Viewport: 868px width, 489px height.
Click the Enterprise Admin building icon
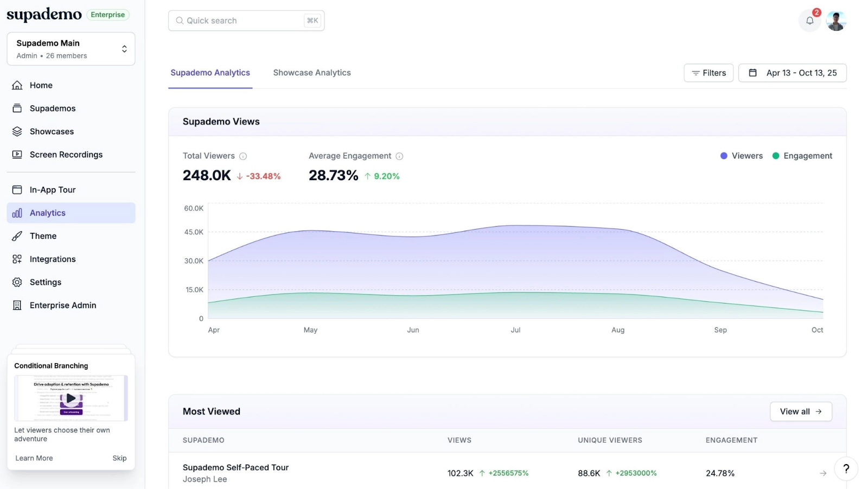17,306
